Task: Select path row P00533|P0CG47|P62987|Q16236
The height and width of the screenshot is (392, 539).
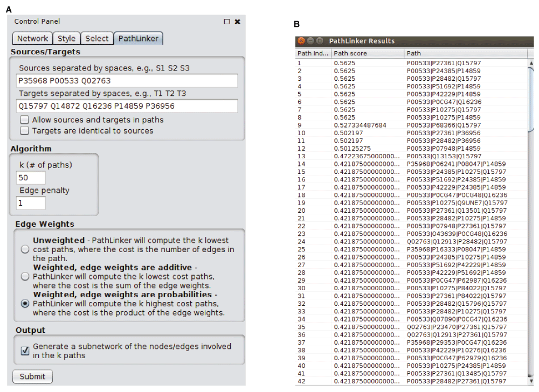Action: (x=411, y=281)
